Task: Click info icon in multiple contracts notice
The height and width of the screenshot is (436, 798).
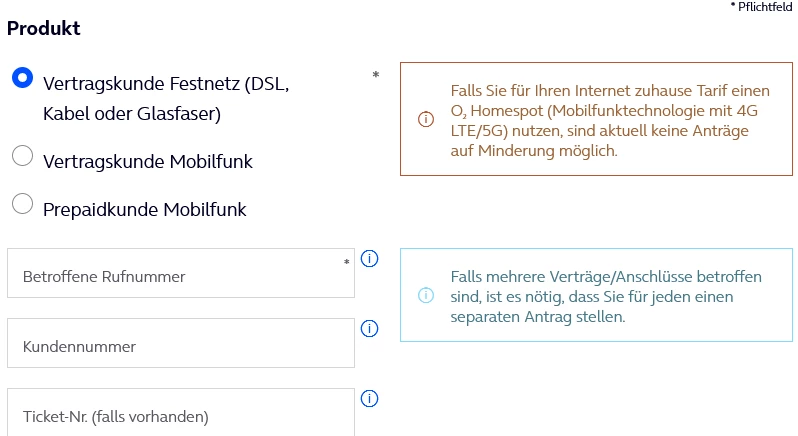Action: click(426, 295)
